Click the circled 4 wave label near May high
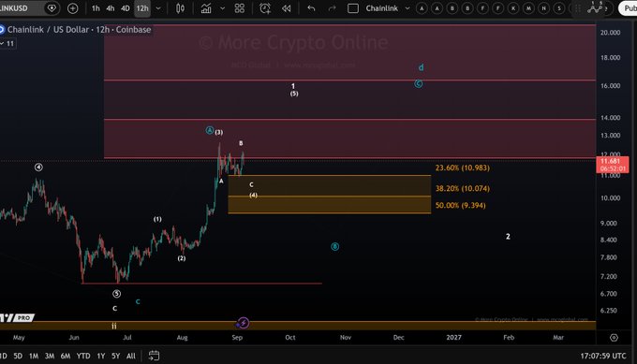Viewport: 637px width, 364px height. coord(38,167)
